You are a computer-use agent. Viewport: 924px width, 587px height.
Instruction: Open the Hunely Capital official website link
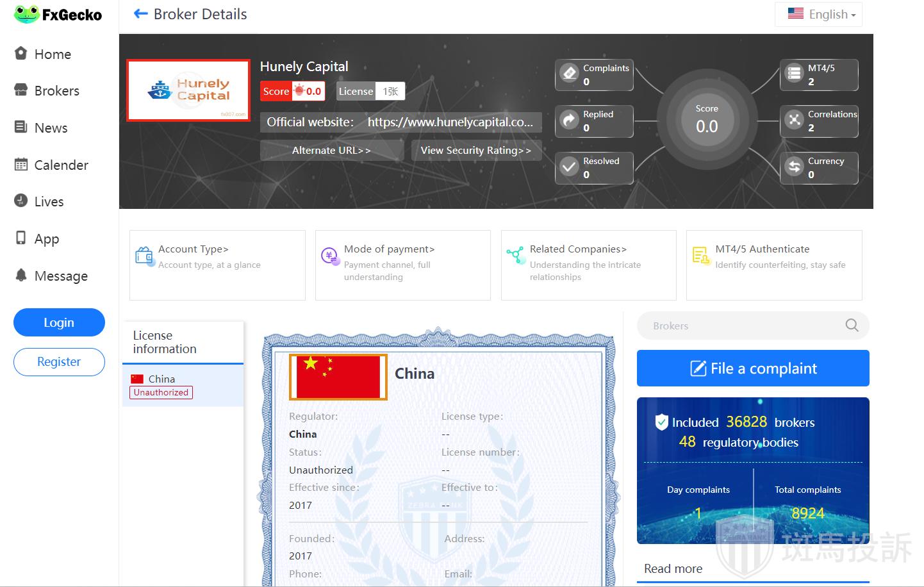(x=450, y=122)
